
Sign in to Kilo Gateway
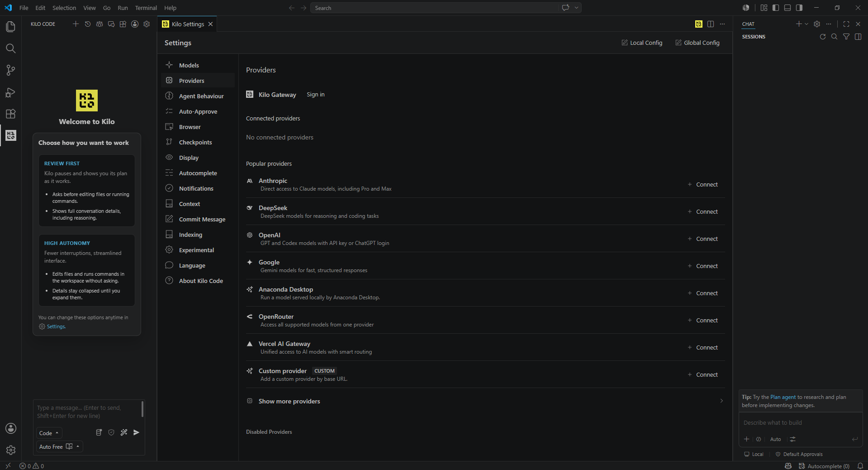pos(316,94)
